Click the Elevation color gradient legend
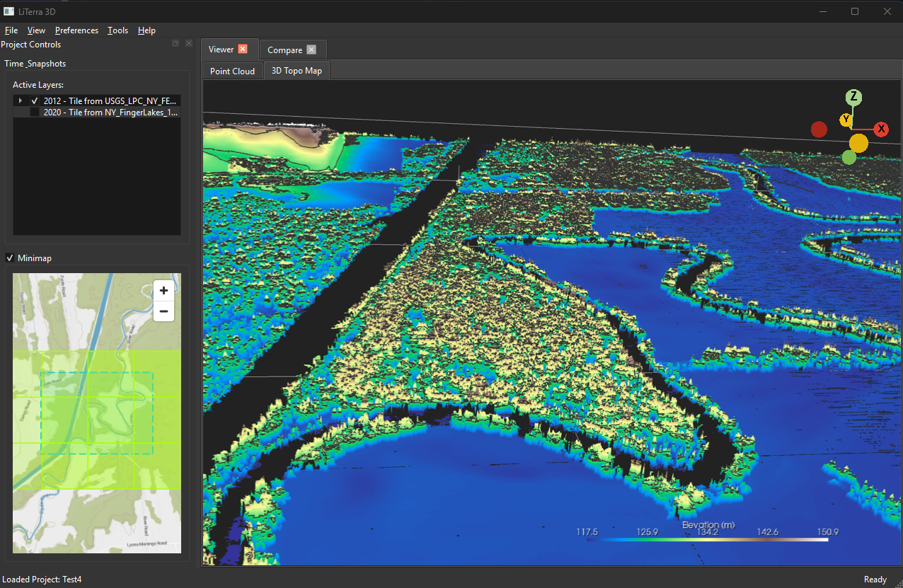903x588 pixels. [x=708, y=539]
